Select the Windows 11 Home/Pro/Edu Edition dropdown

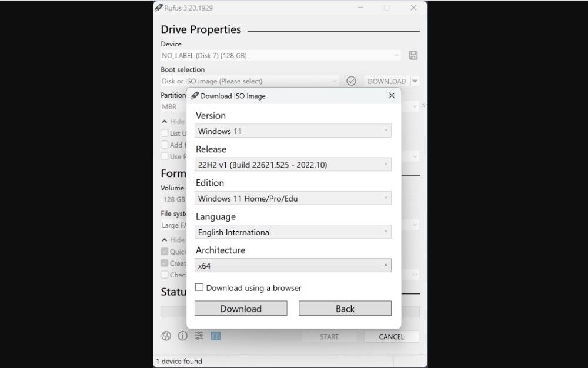pyautogui.click(x=293, y=198)
